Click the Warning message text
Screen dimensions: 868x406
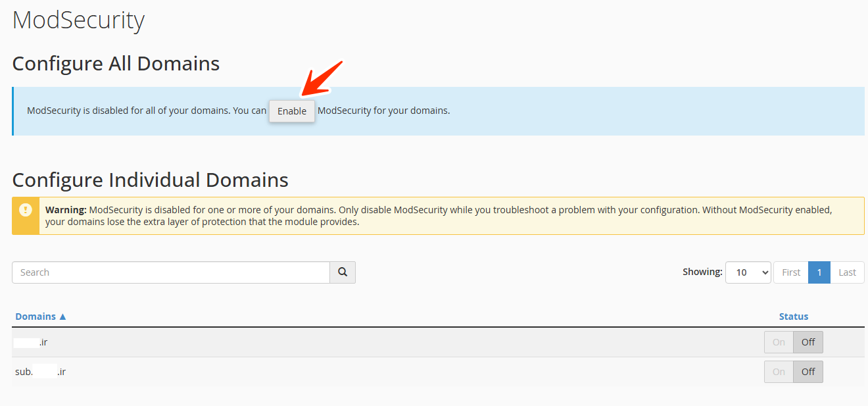(439, 216)
